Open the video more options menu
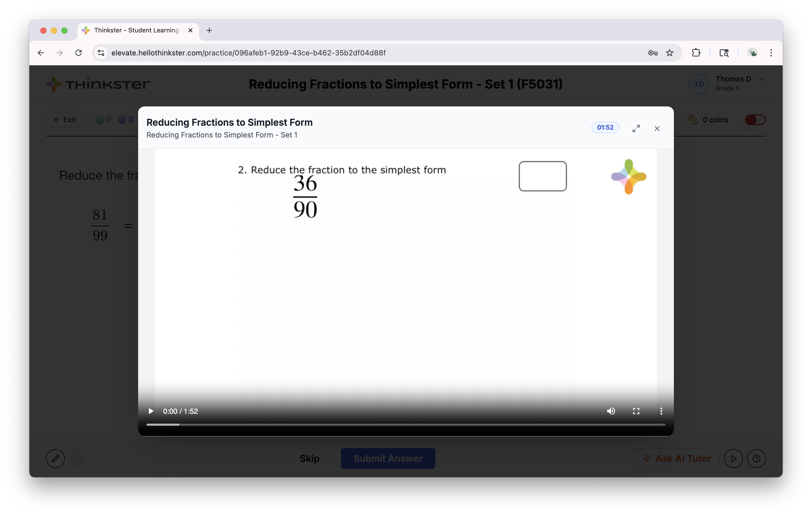 [661, 411]
